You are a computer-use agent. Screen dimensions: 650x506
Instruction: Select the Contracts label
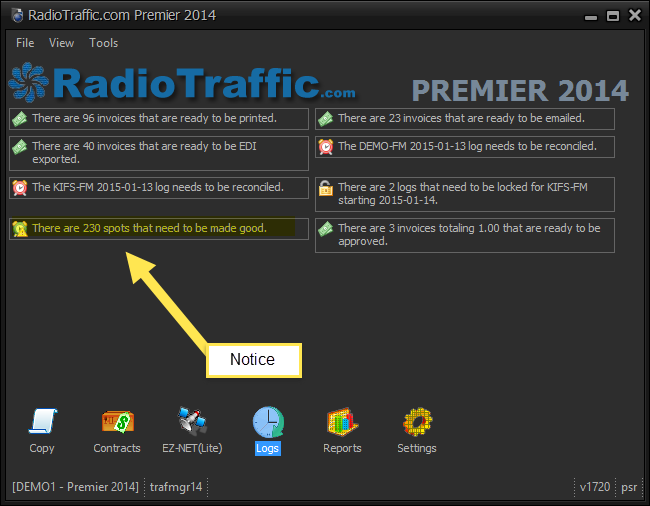coord(117,448)
